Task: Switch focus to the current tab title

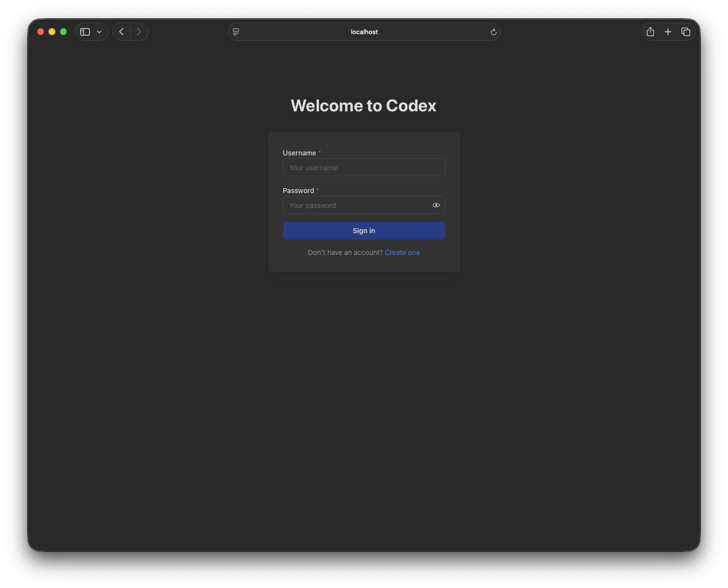Action: [x=364, y=32]
